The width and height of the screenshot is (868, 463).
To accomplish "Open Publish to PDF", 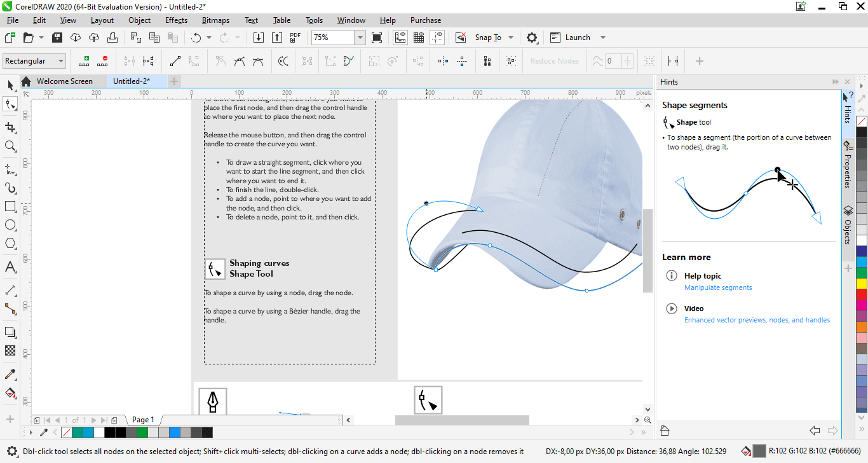I will pos(294,37).
